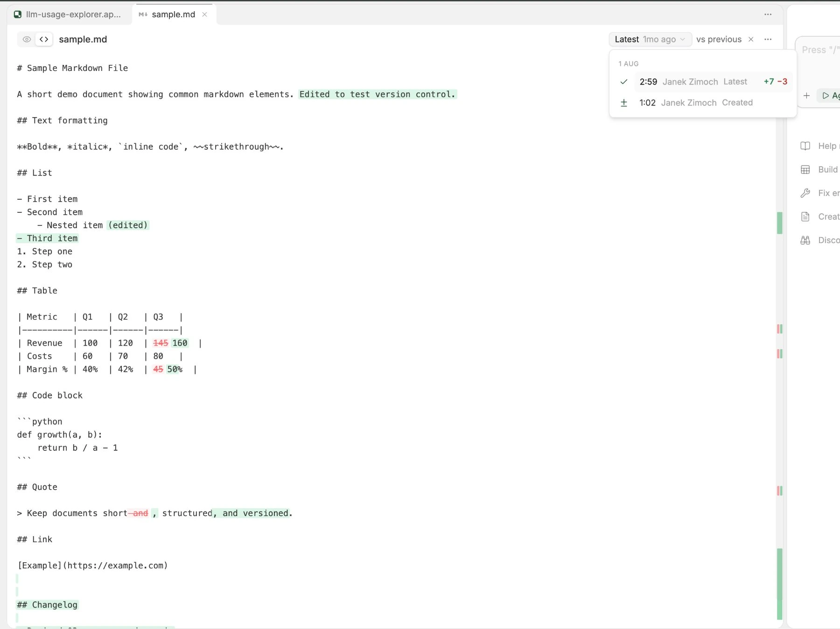This screenshot has height=629, width=840.
Task: Click the [Example](https://example.com) link text
Action: click(92, 566)
